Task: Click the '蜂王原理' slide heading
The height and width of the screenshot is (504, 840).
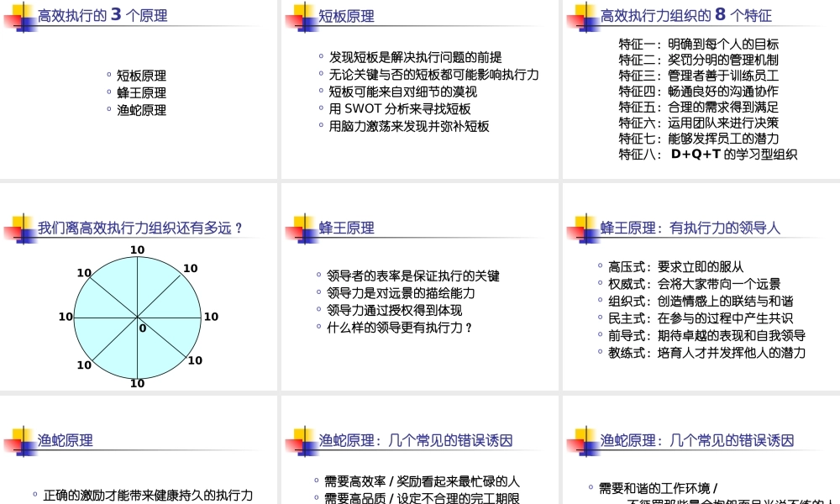Action: 347,228
